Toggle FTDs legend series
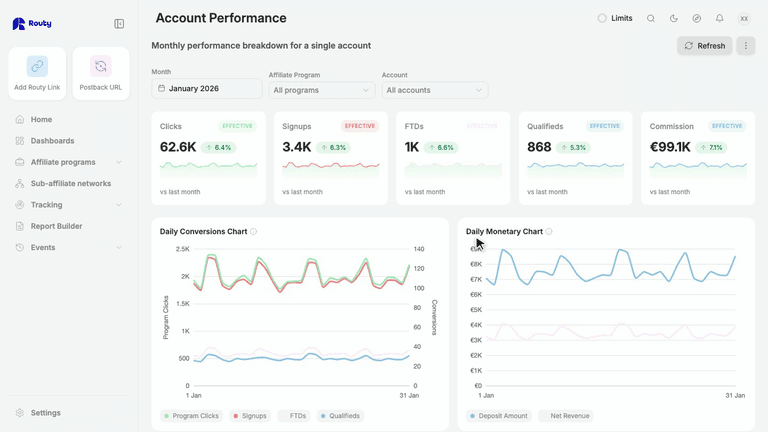Image resolution: width=768 pixels, height=432 pixels. (293, 416)
